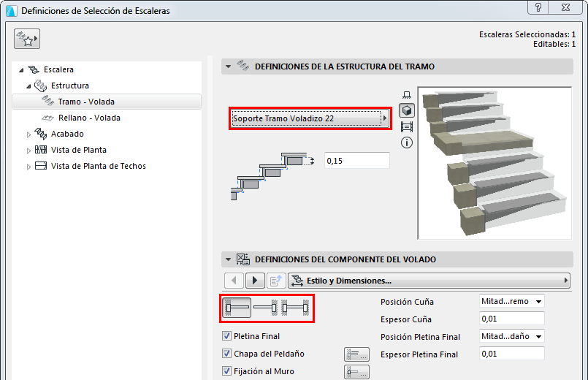Click the stair 3D preview image
Viewport: 588px width, 380px height.
[495, 163]
